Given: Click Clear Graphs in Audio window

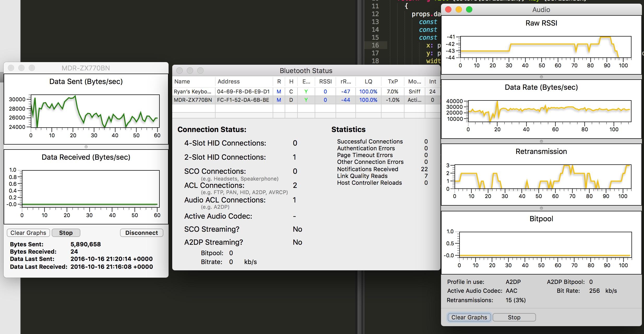Looking at the screenshot, I should 469,317.
